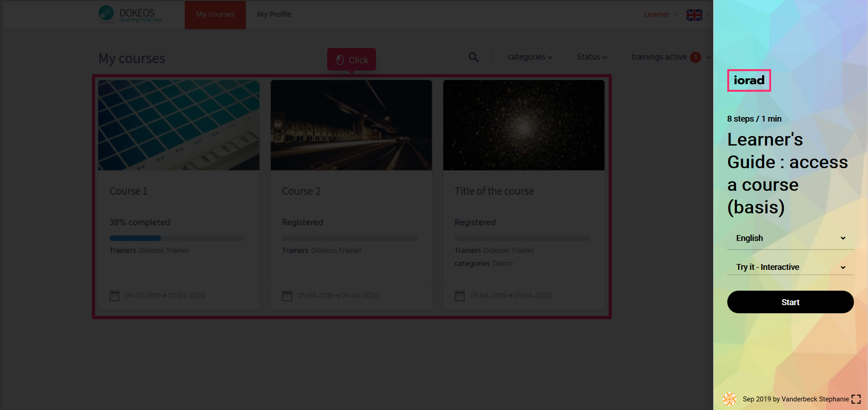Open the English language selector

tap(790, 238)
